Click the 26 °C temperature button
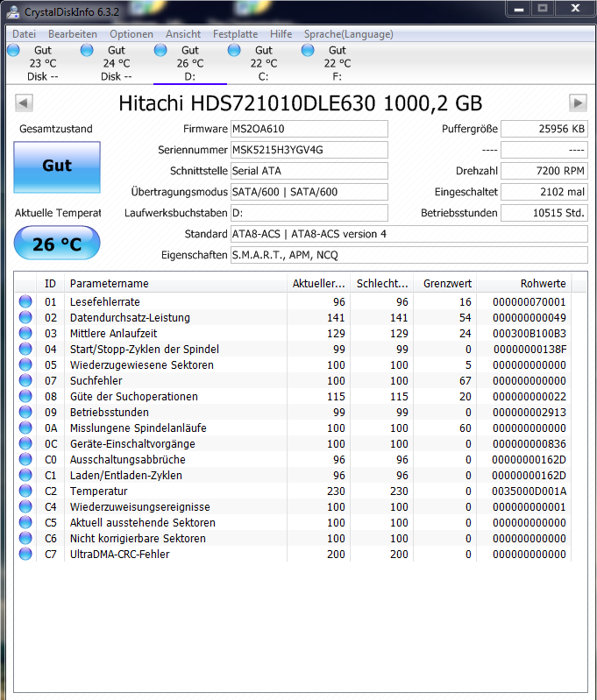This screenshot has height=700, width=597. click(57, 244)
